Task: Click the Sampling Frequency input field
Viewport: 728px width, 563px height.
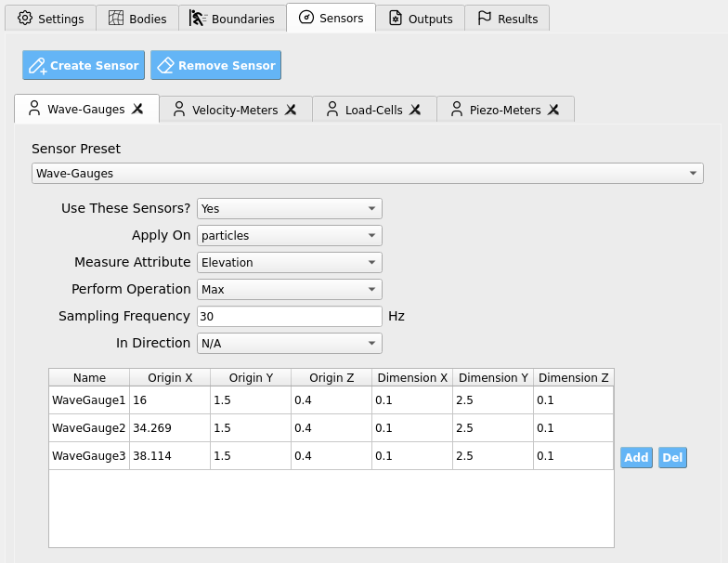Action: coord(290,316)
